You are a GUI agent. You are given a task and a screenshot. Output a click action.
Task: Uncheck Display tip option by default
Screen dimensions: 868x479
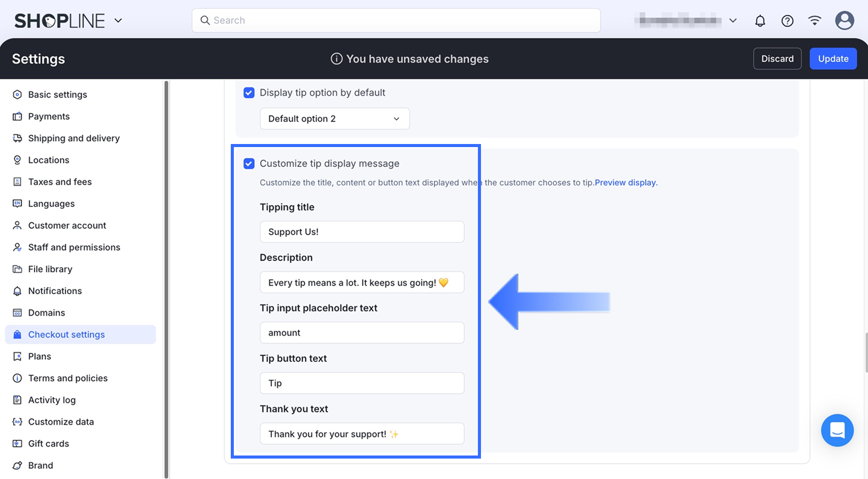tap(249, 92)
